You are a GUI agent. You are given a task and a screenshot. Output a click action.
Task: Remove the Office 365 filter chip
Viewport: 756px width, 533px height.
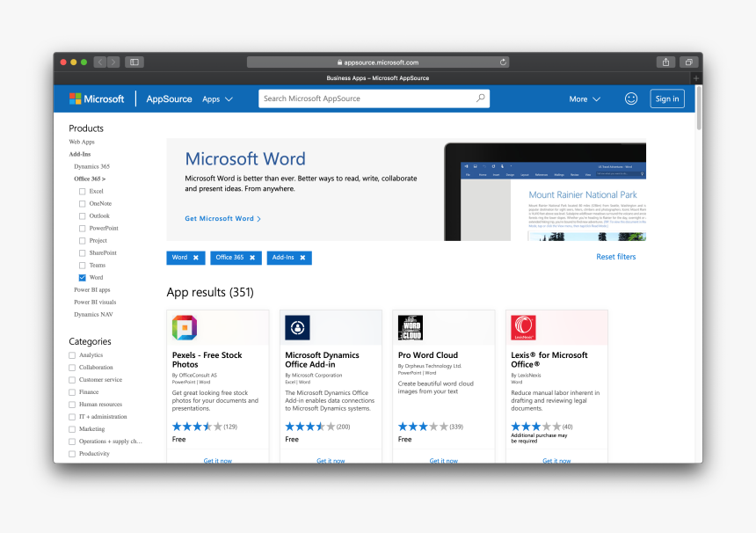coord(252,258)
